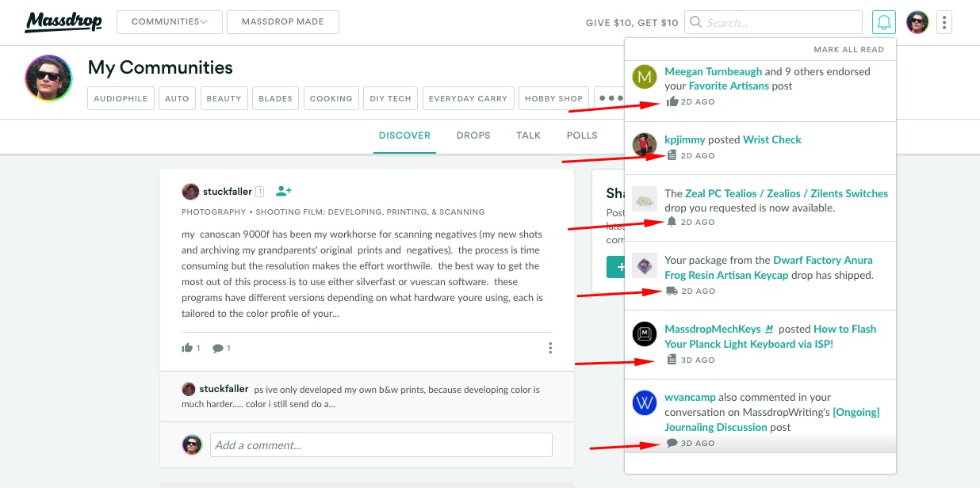Open the Polls tab
This screenshot has width=980, height=488.
[x=582, y=135]
